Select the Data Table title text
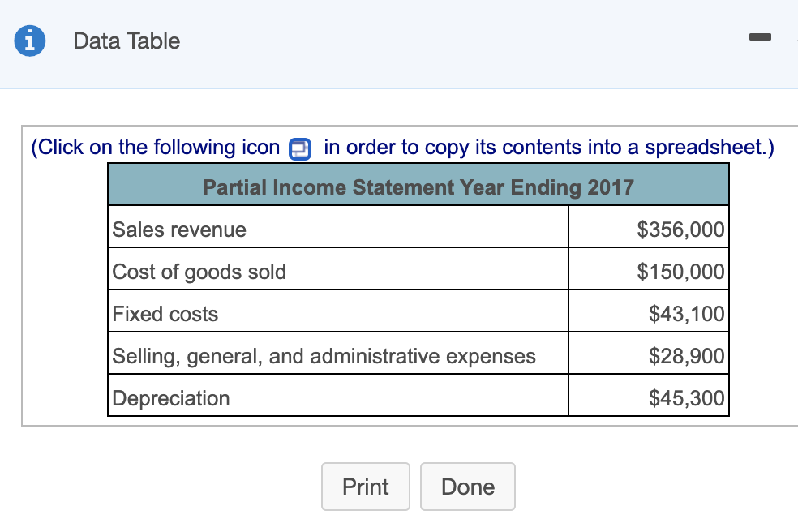Image resolution: width=798 pixels, height=532 pixels. tap(126, 41)
